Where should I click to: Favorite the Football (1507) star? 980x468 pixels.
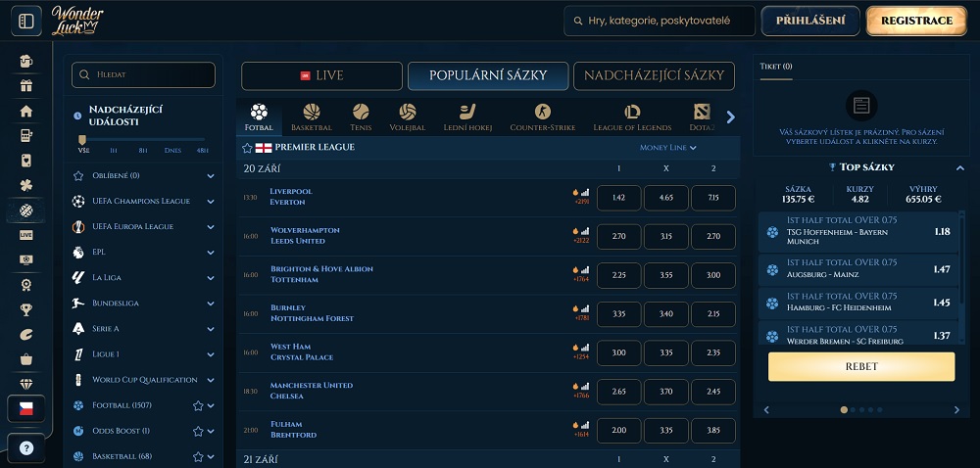(198, 405)
